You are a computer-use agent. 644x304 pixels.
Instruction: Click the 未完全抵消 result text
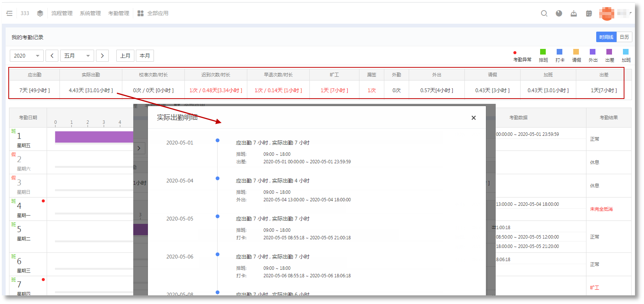[x=601, y=209]
